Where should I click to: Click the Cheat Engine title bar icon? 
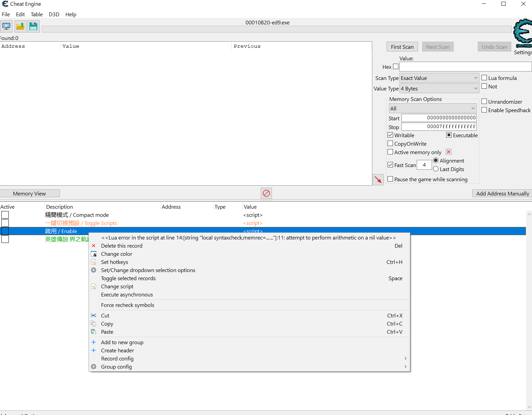(x=5, y=4)
